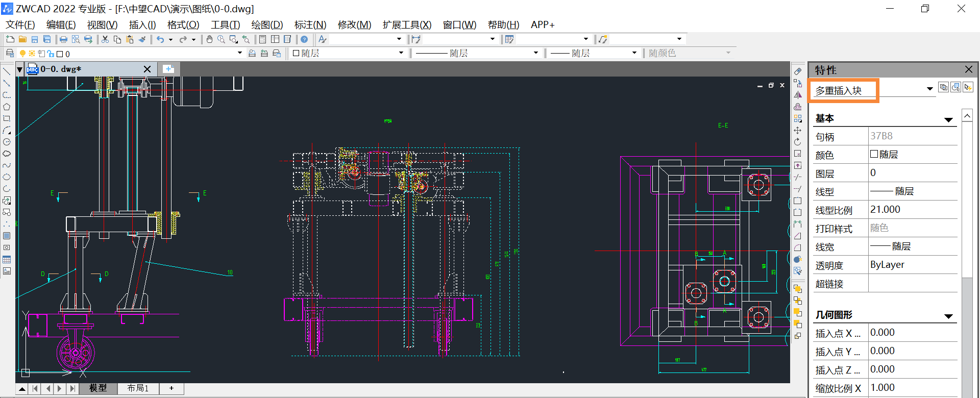Activate Match Properties brush
This screenshot has width=980, height=398.
coord(142,39)
